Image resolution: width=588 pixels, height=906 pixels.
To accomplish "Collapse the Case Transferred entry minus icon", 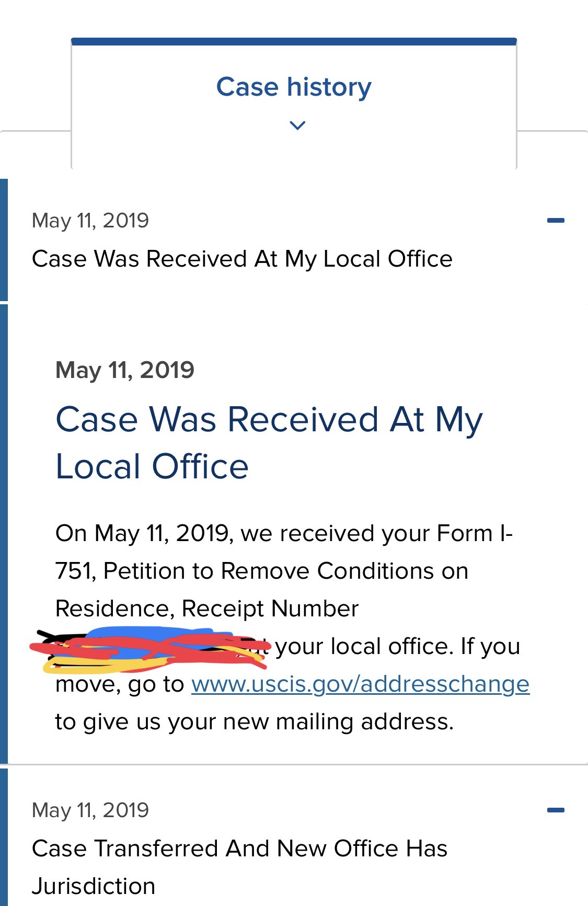I will (556, 810).
